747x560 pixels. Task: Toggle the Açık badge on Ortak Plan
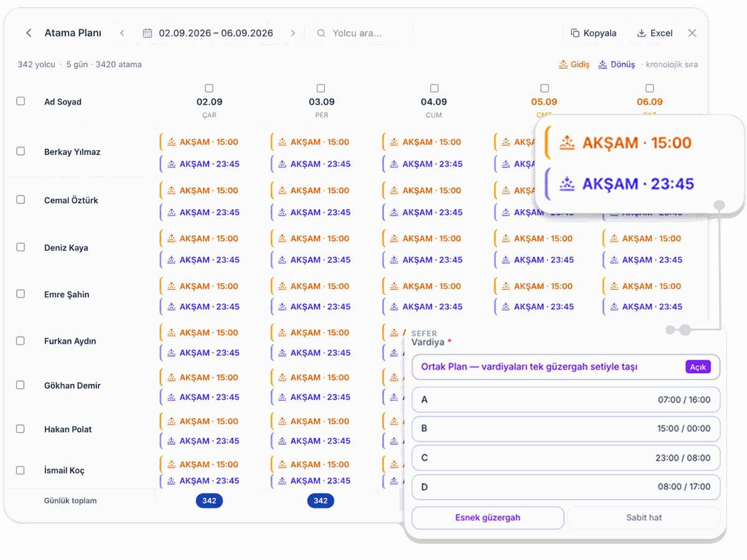(x=698, y=367)
